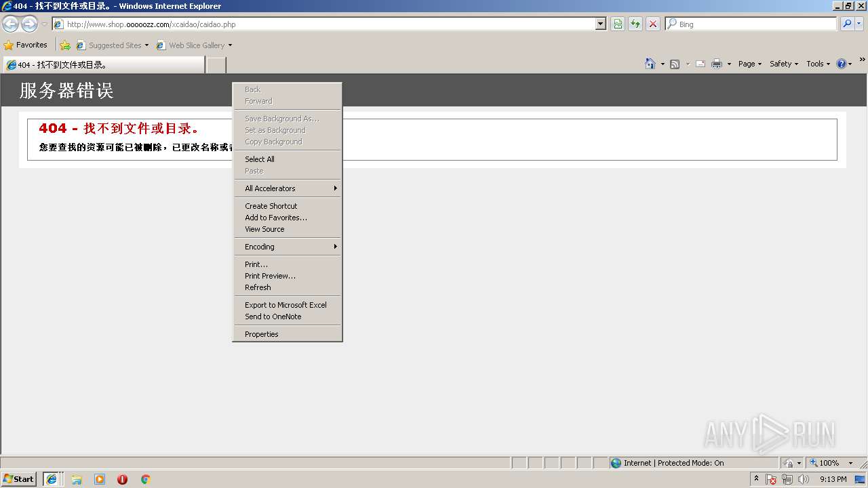This screenshot has width=868, height=488.
Task: Click the Action Center flag tray icon
Action: 771,479
